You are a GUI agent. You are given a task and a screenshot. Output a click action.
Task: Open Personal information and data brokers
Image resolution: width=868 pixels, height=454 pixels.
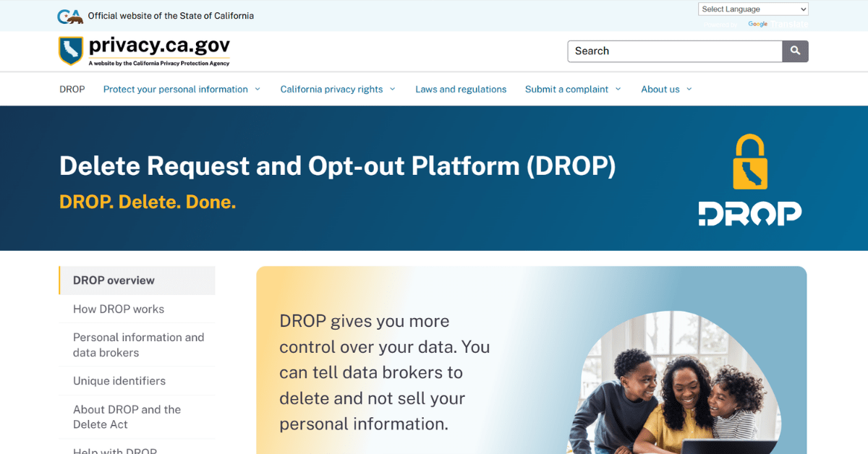point(138,345)
